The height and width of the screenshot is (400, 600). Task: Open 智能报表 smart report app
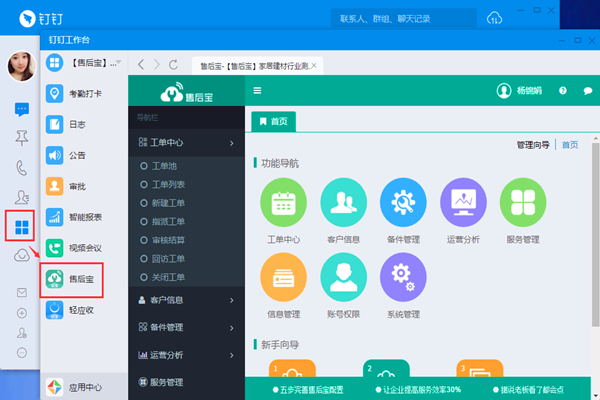click(75, 217)
